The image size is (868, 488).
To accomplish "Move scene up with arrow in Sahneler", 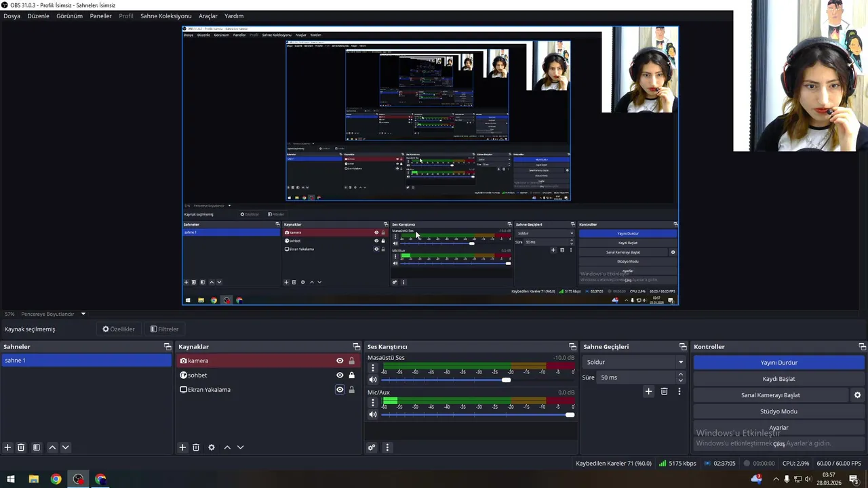I will [x=52, y=447].
